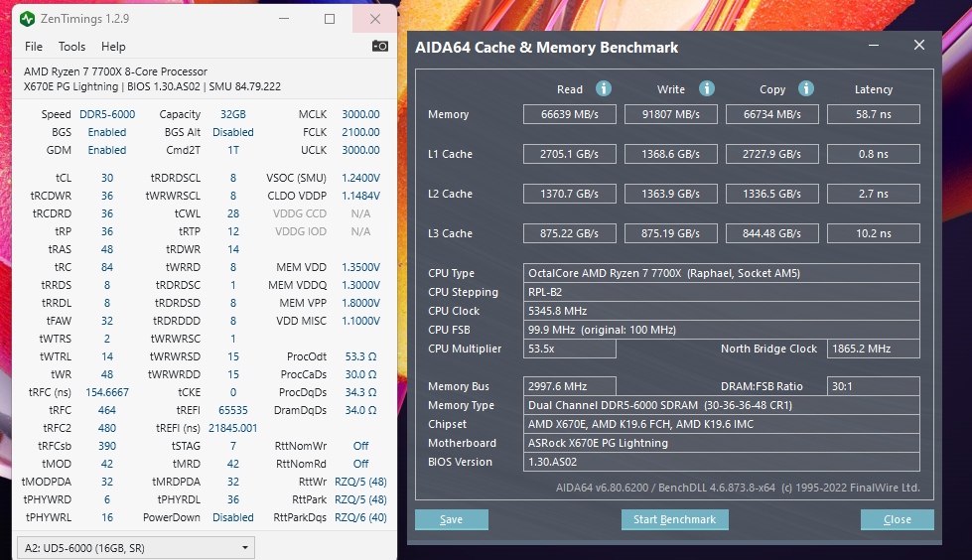The image size is (972, 560).
Task: Click the Memory Read value 66639 MB/s
Action: point(570,114)
